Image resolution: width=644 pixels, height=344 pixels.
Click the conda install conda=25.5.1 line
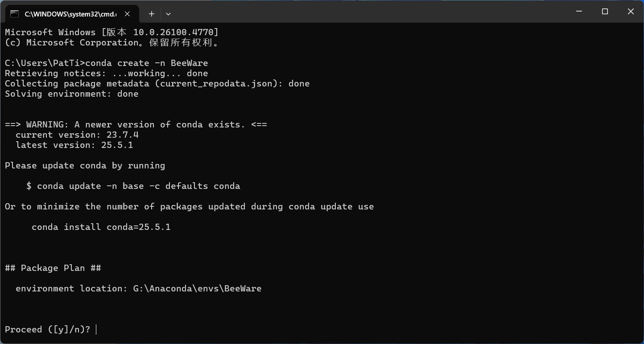[x=101, y=227]
